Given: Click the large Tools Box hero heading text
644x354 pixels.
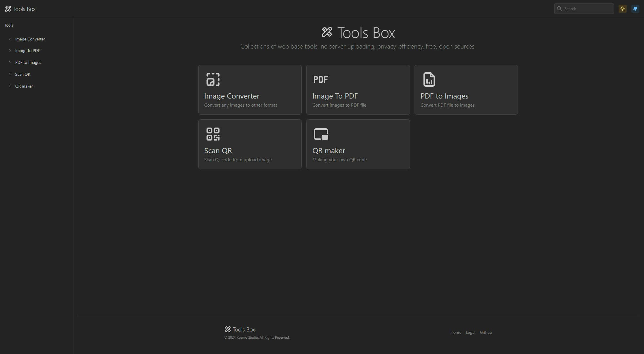Looking at the screenshot, I should pos(366,33).
